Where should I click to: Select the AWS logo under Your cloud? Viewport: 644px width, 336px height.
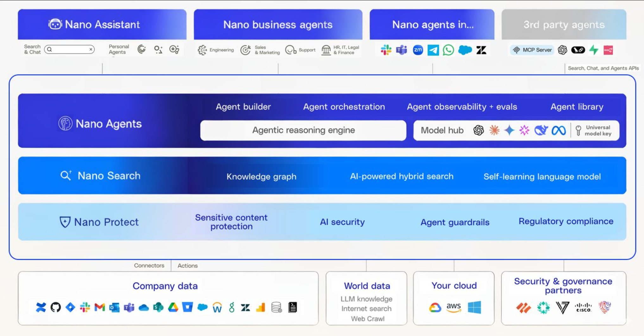click(x=454, y=307)
